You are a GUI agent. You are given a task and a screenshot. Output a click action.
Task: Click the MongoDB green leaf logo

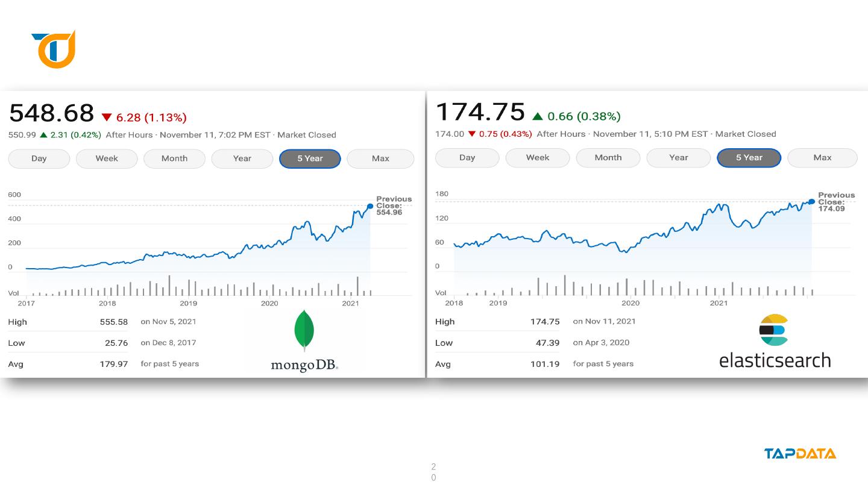pyautogui.click(x=304, y=330)
